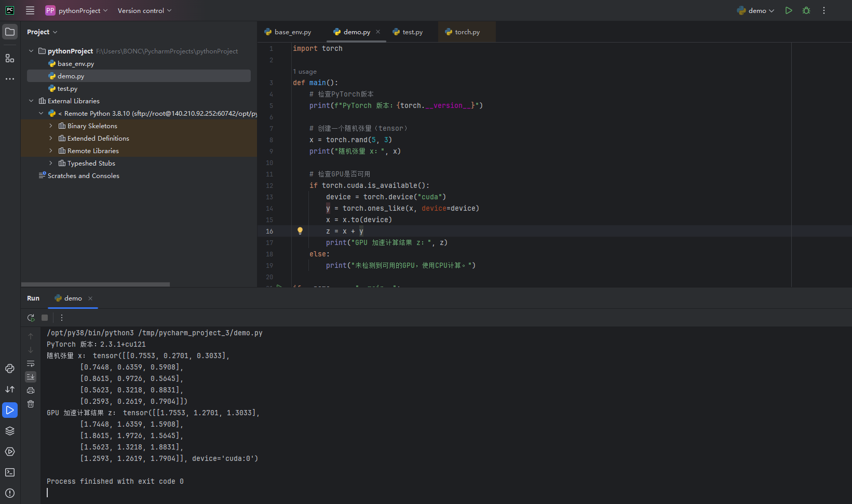Screen dimensions: 852x504
Task: Click line number 16 in the gutter
Action: [x=269, y=231]
